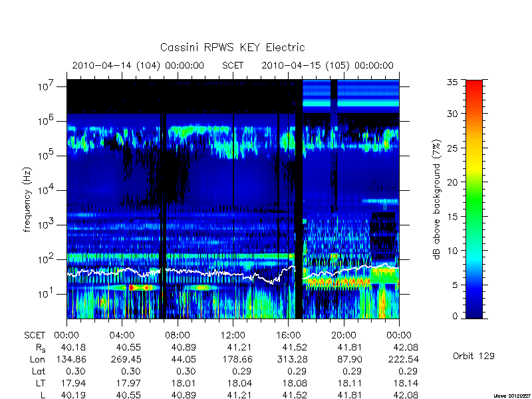Image resolution: width=532 pixels, height=399 pixels.
Task: Click the color bar label '15'
Action: 452,216
